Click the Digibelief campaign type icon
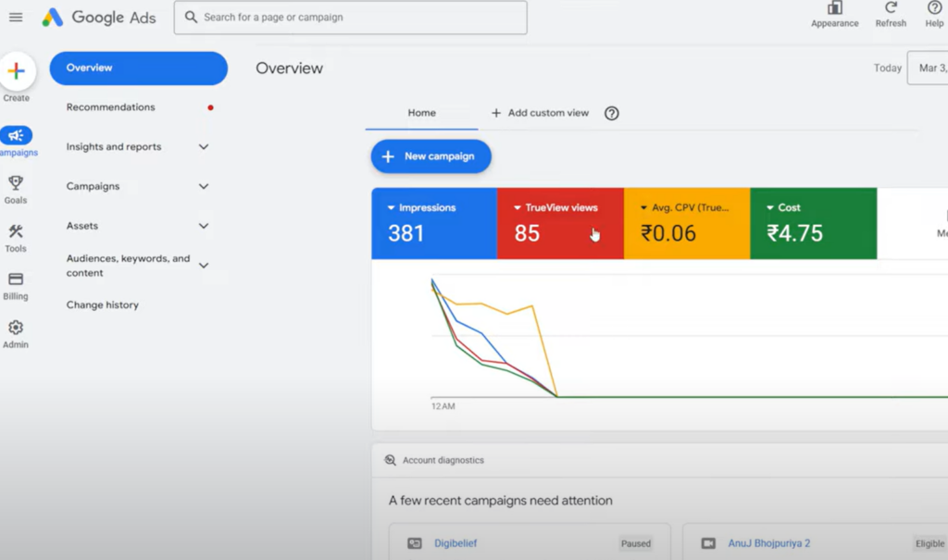948x560 pixels. 414,543
